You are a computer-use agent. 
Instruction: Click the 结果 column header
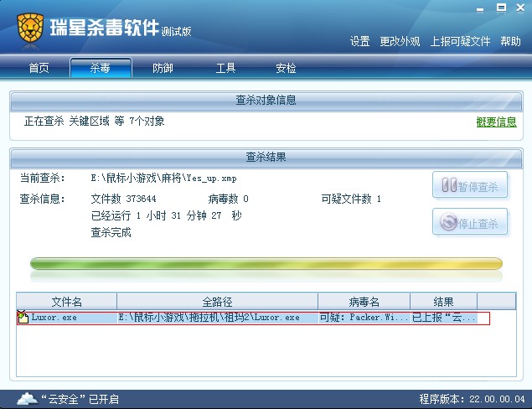(x=443, y=302)
